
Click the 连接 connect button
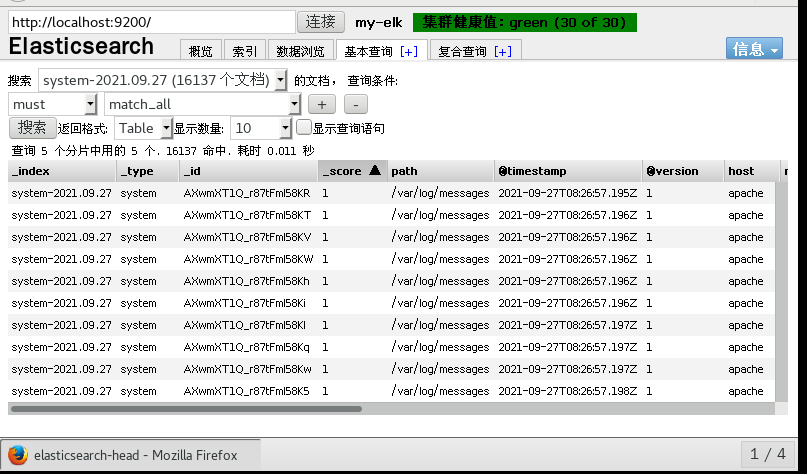pyautogui.click(x=321, y=22)
